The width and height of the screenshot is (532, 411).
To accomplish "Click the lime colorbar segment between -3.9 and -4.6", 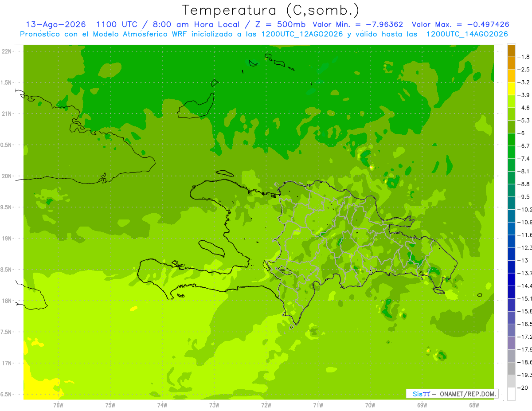I will (x=511, y=102).
